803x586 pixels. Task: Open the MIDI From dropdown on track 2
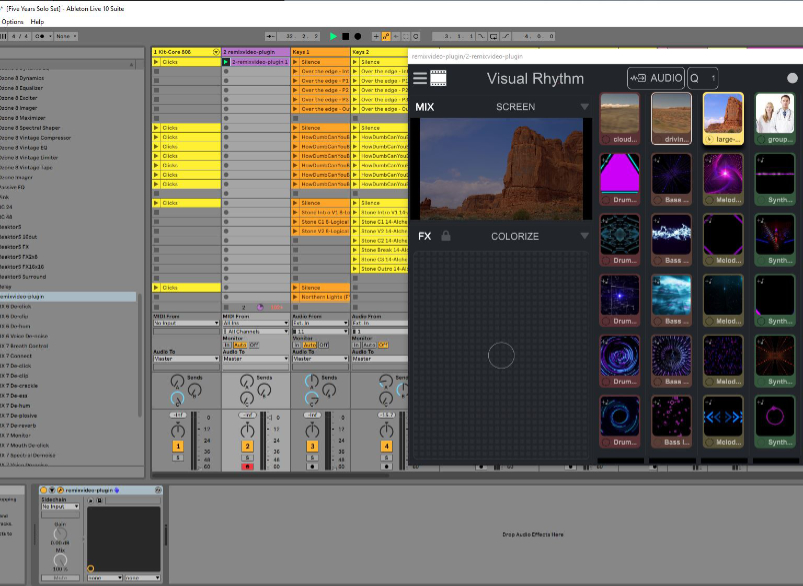[x=255, y=322]
